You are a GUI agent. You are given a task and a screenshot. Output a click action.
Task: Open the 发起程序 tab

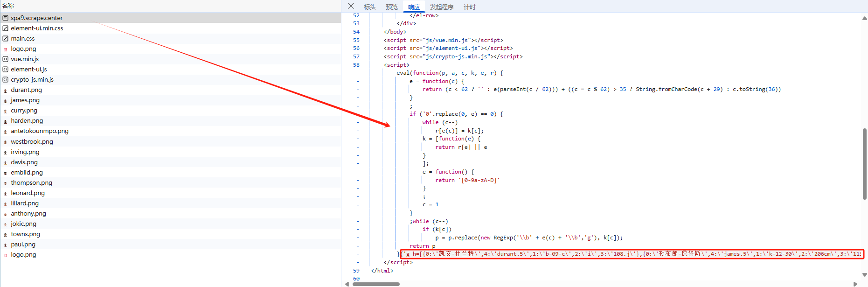[x=442, y=7]
